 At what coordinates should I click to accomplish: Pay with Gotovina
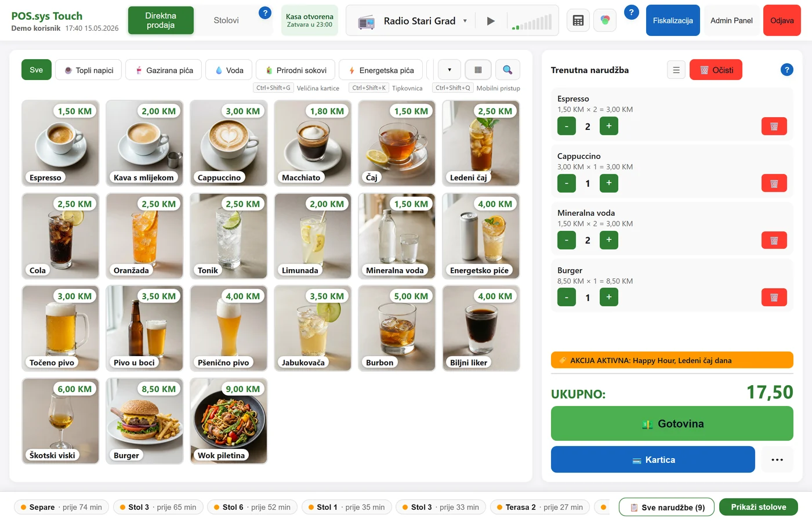tap(672, 423)
